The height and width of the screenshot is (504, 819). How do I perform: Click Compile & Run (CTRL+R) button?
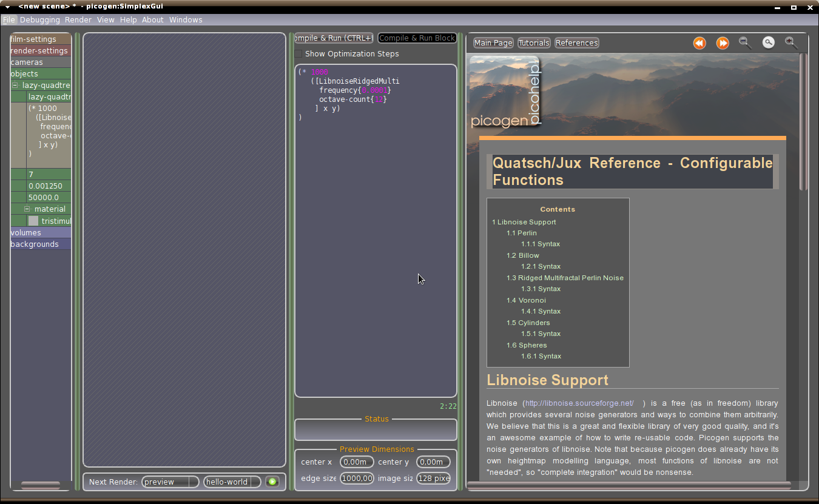334,38
